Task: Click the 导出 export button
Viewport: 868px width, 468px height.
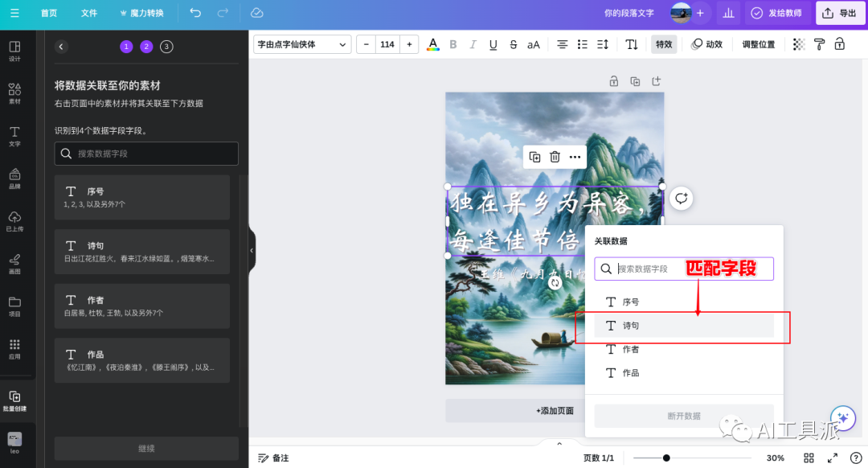Action: click(x=840, y=13)
